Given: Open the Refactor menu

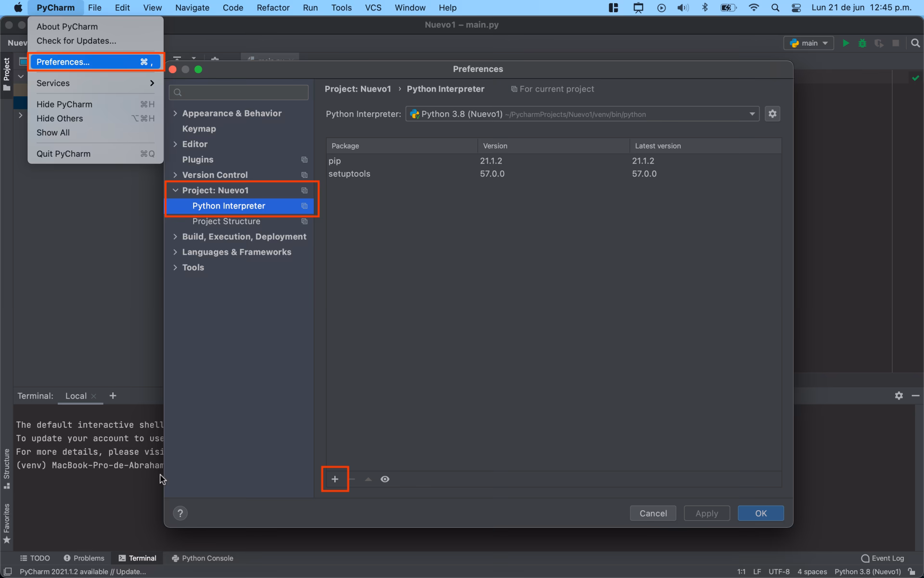Looking at the screenshot, I should point(273,8).
